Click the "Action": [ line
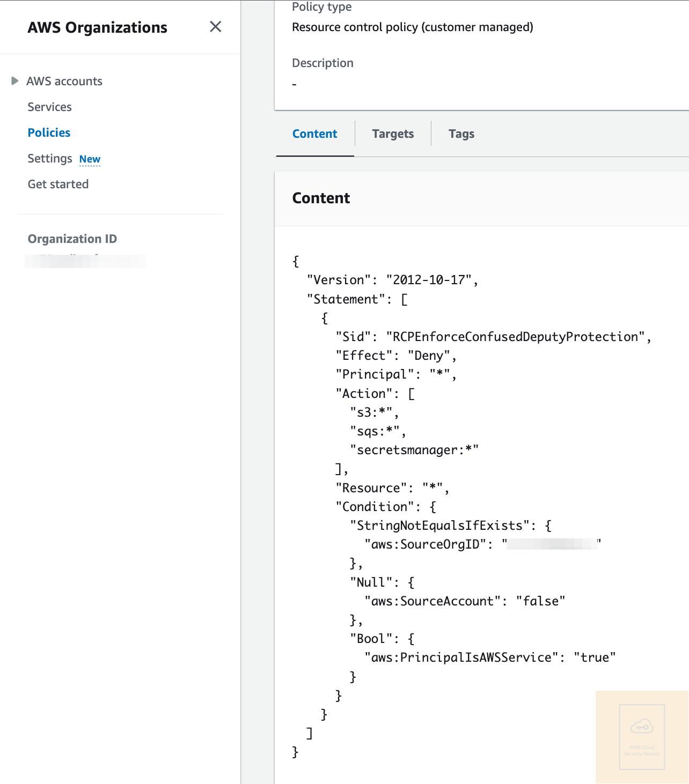This screenshot has height=784, width=689. coord(375,394)
